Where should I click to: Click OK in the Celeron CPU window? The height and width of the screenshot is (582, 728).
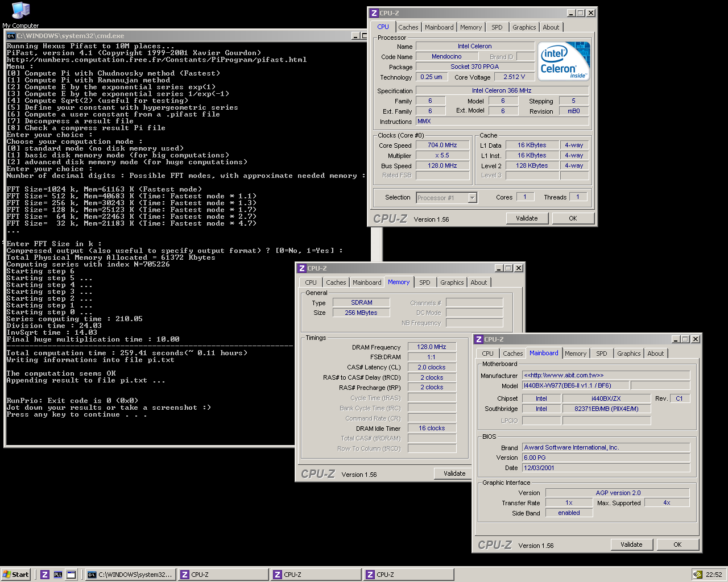click(x=573, y=218)
